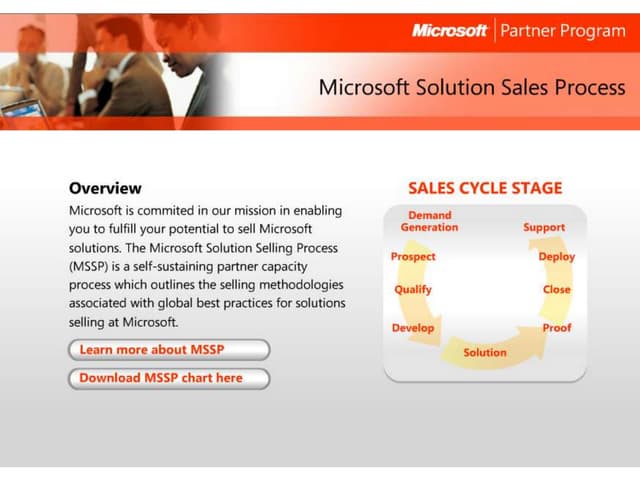This screenshot has width=640, height=480.
Task: Click the Microsoft logo in the header
Action: coord(449,31)
